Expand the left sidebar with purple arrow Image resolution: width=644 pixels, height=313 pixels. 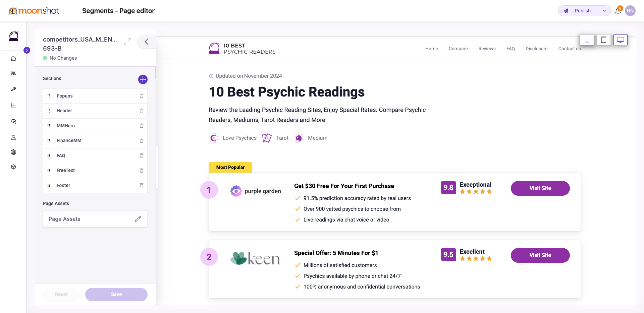pos(27,50)
